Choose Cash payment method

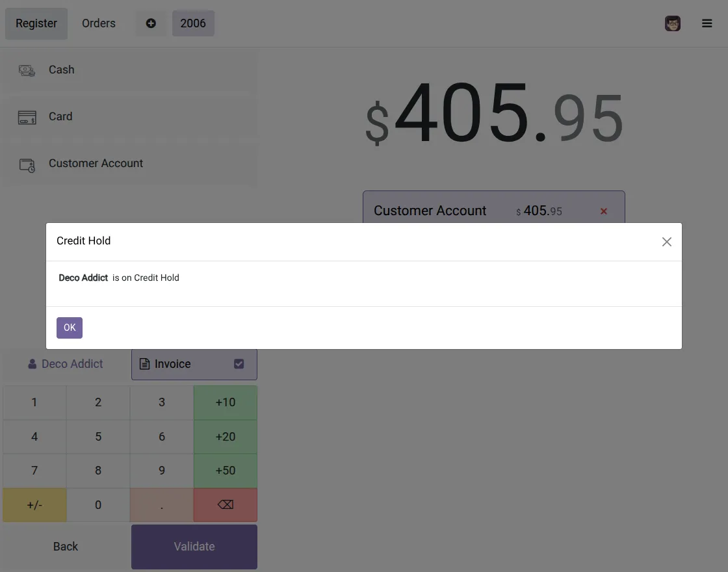click(130, 70)
